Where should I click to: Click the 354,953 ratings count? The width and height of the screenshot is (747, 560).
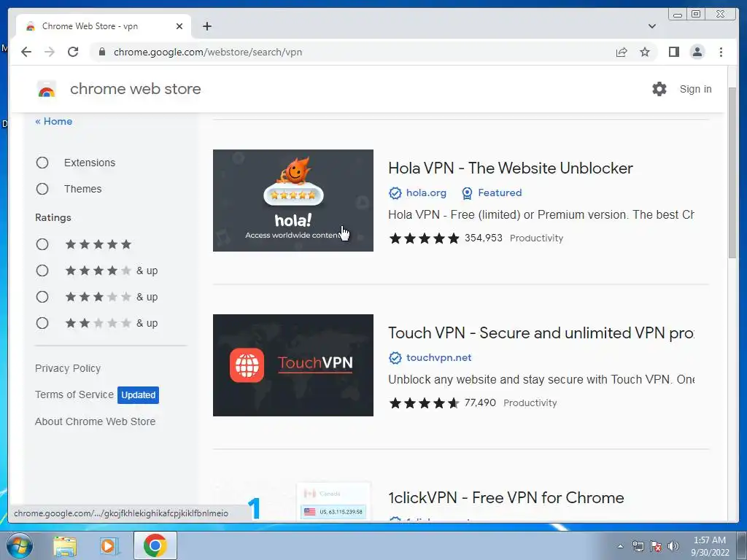coord(483,238)
